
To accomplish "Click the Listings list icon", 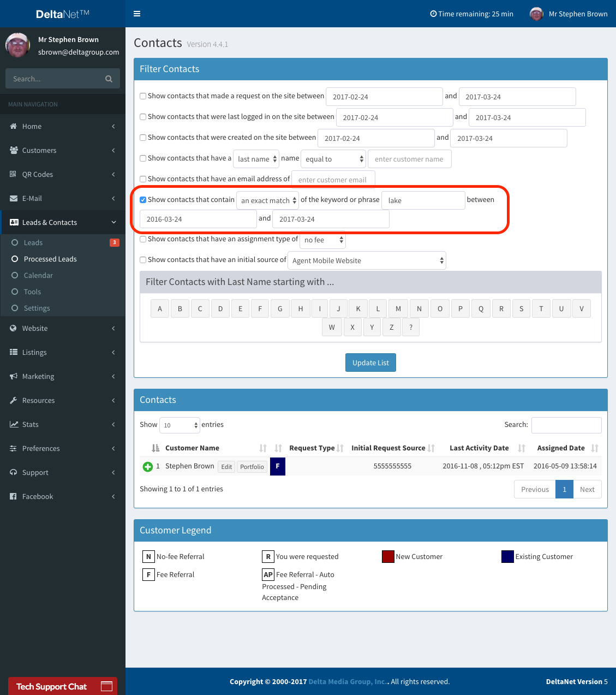I will tap(14, 352).
